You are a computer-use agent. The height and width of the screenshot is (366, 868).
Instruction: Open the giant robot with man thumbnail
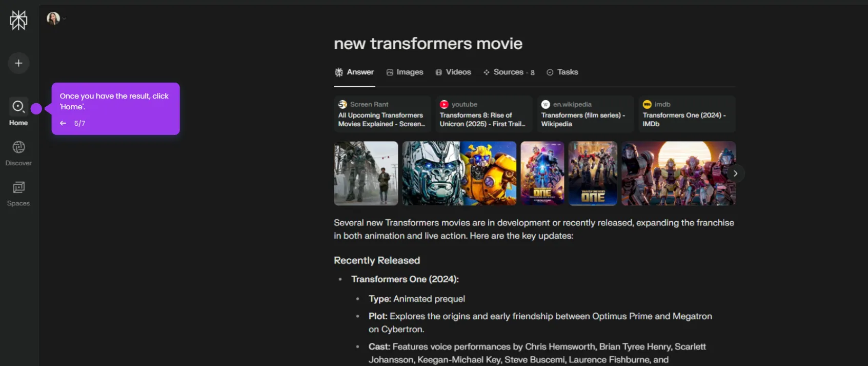pyautogui.click(x=366, y=174)
